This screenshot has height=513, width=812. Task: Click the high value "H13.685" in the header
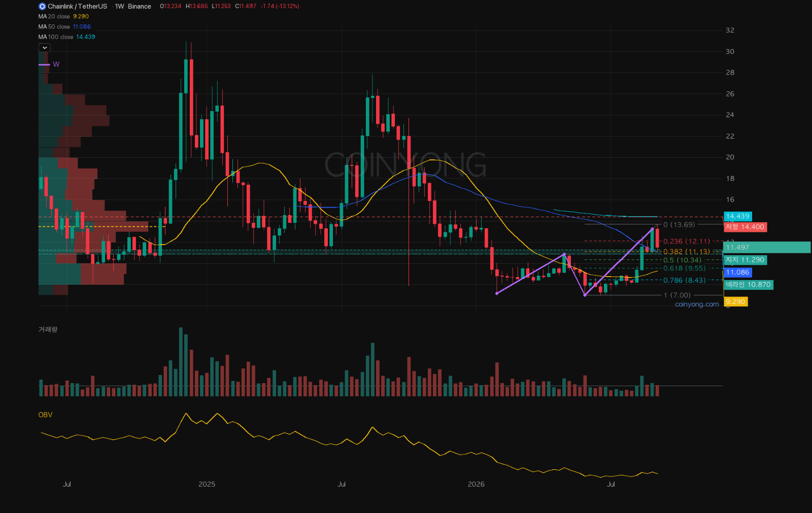[197, 7]
